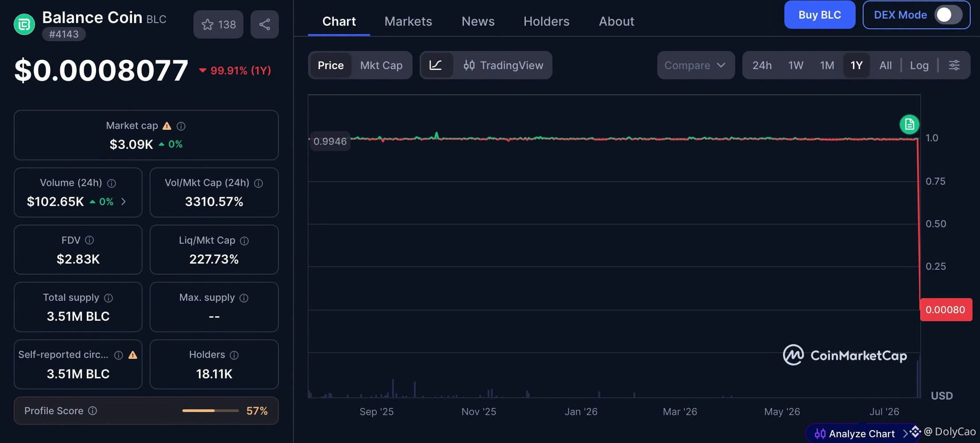Open Profile Score info icon
This screenshot has width=980, height=443.
[93, 411]
